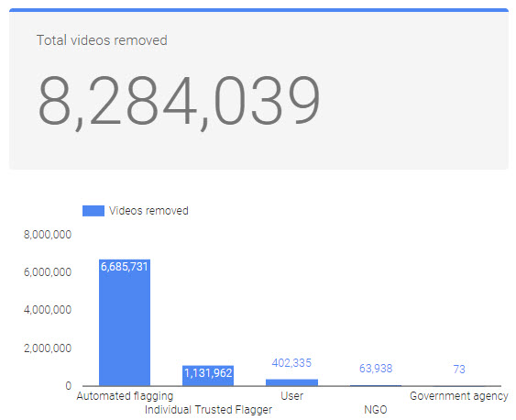Click the 6,685,731 value label
This screenshot has height=420, width=516.
coord(125,267)
